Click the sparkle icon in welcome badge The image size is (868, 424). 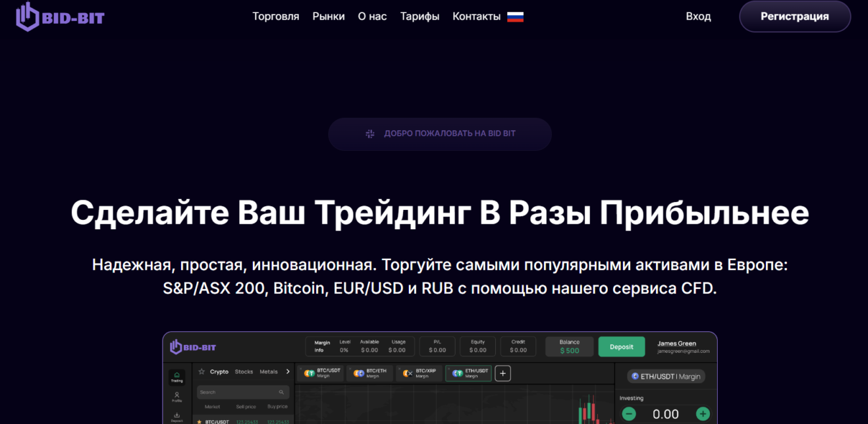point(370,134)
